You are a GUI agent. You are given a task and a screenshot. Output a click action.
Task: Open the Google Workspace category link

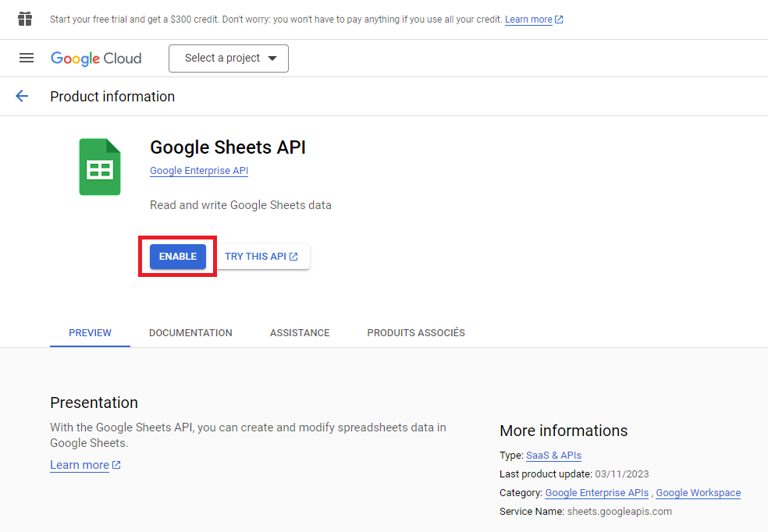point(697,492)
